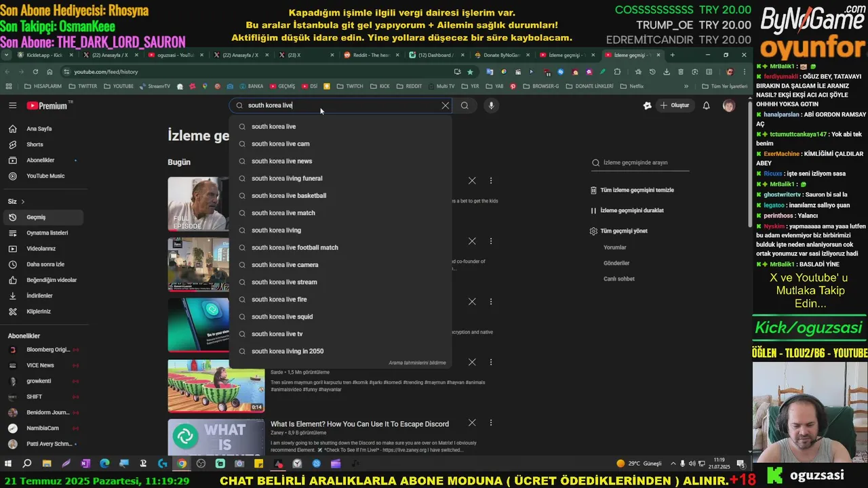Remove the 'What Is Element?' video from history
This screenshot has height=488, width=868.
click(x=472, y=423)
